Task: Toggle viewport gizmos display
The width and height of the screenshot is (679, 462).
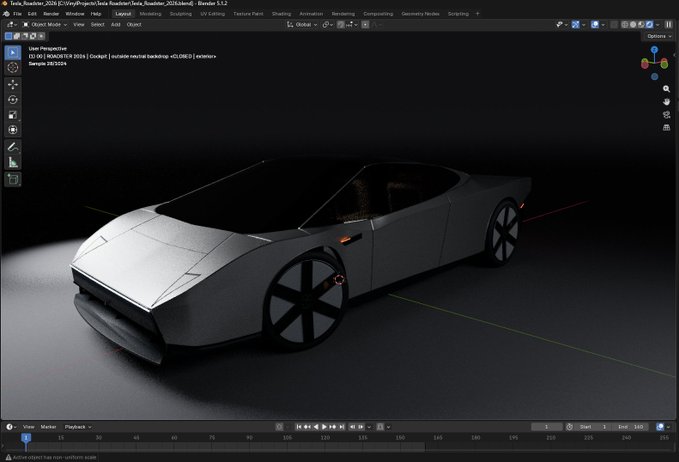Action: pos(576,25)
